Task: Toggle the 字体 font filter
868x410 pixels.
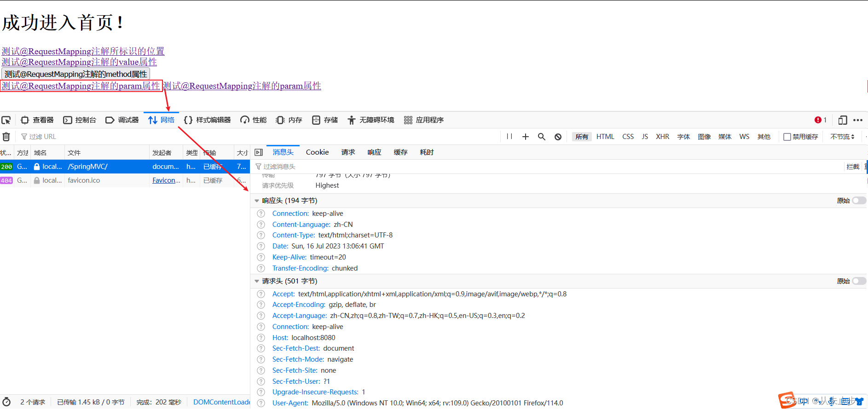Action: click(683, 137)
